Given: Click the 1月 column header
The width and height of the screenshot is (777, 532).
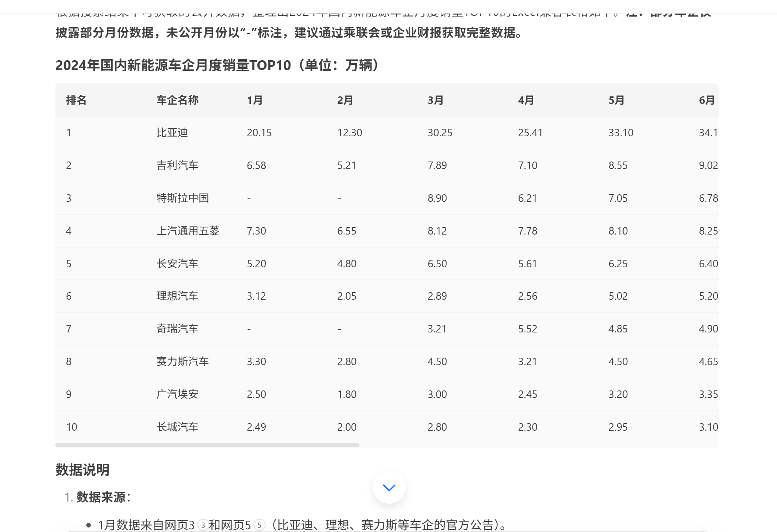Looking at the screenshot, I should (x=255, y=100).
